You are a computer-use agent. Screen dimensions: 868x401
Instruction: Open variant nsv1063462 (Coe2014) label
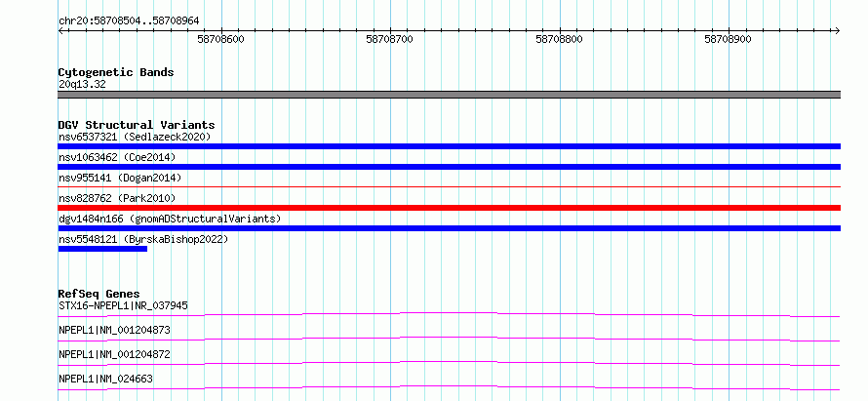click(117, 157)
